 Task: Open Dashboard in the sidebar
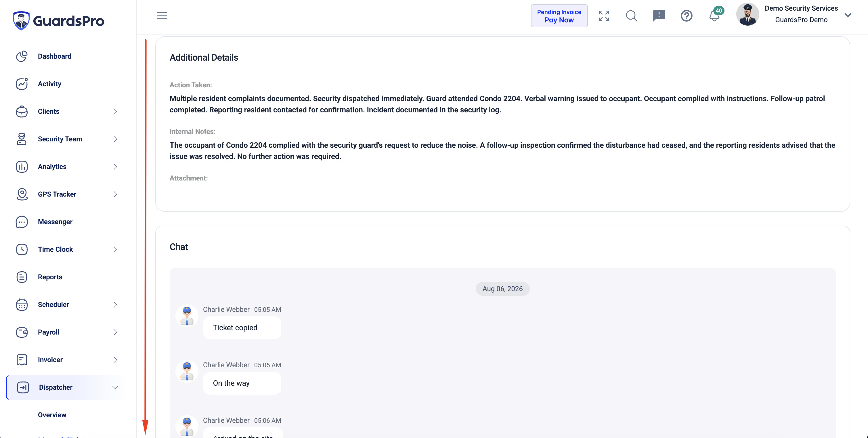[55, 56]
